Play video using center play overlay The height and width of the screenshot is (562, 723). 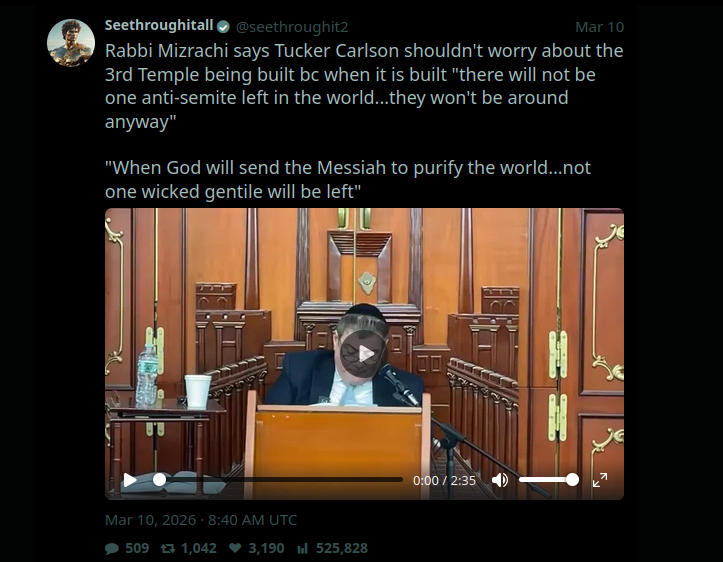pos(364,354)
